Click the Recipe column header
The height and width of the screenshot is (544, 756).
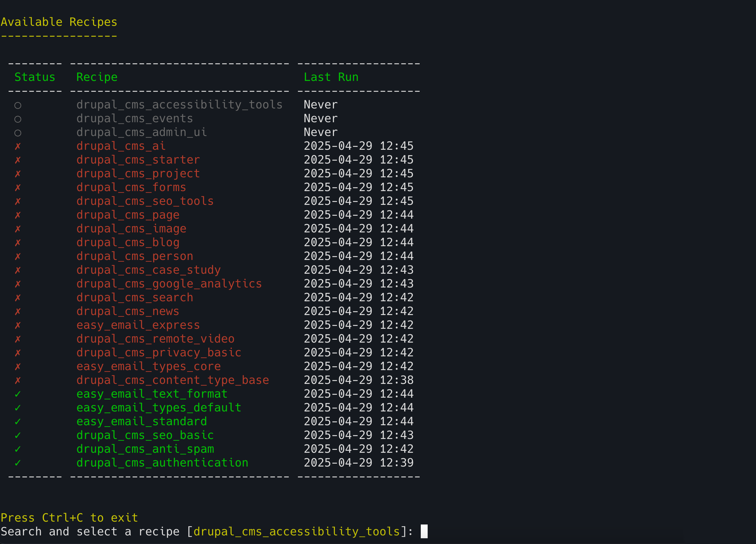(97, 77)
